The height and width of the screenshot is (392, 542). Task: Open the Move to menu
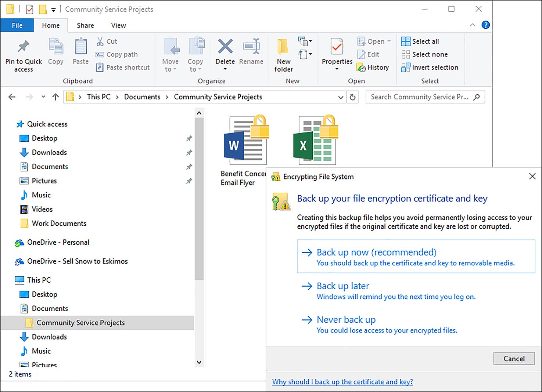click(x=171, y=55)
